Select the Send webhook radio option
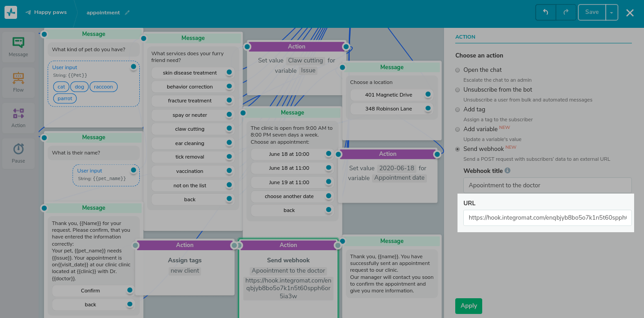This screenshot has height=318, width=644. 457,149
